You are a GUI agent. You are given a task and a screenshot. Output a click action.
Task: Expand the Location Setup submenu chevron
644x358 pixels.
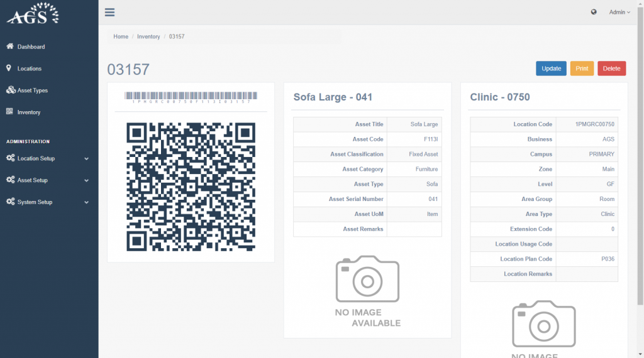(x=86, y=159)
